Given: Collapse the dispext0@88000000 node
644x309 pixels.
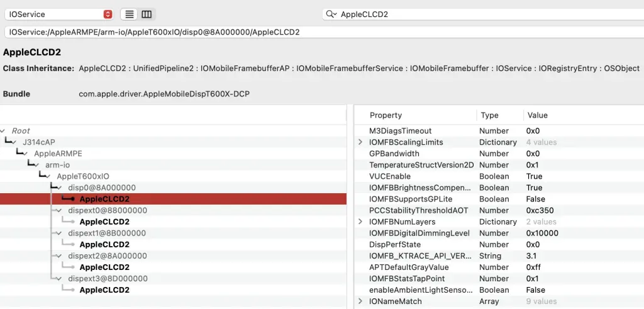Looking at the screenshot, I should tap(60, 210).
